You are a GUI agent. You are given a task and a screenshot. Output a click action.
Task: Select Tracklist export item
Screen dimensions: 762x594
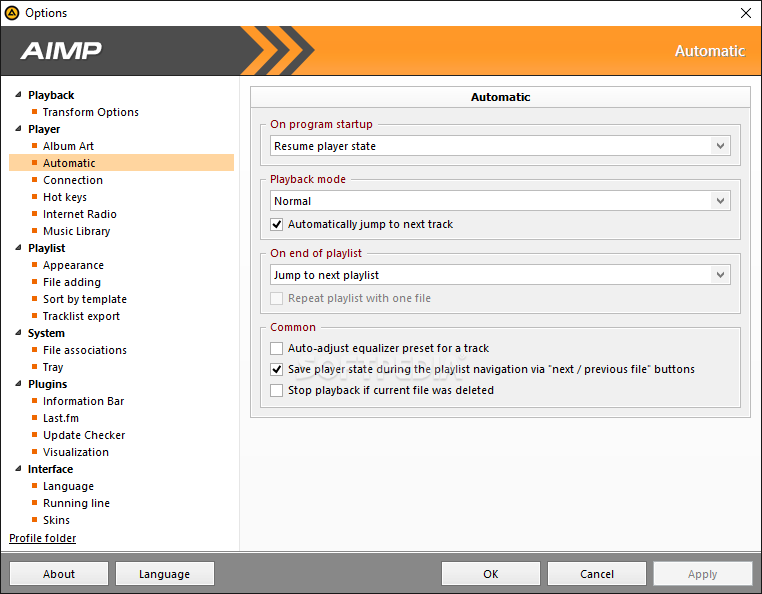point(81,316)
